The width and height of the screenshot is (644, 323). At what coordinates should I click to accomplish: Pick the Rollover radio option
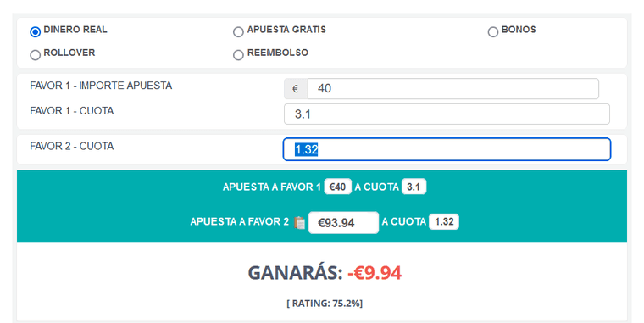(x=36, y=54)
